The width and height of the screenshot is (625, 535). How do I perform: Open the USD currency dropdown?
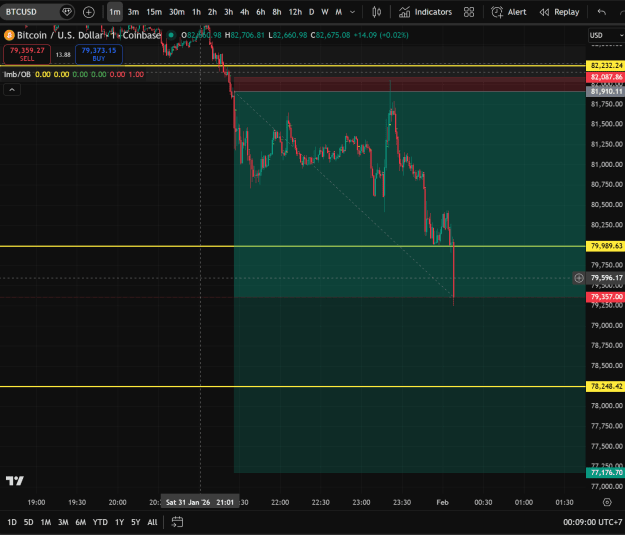(606, 35)
